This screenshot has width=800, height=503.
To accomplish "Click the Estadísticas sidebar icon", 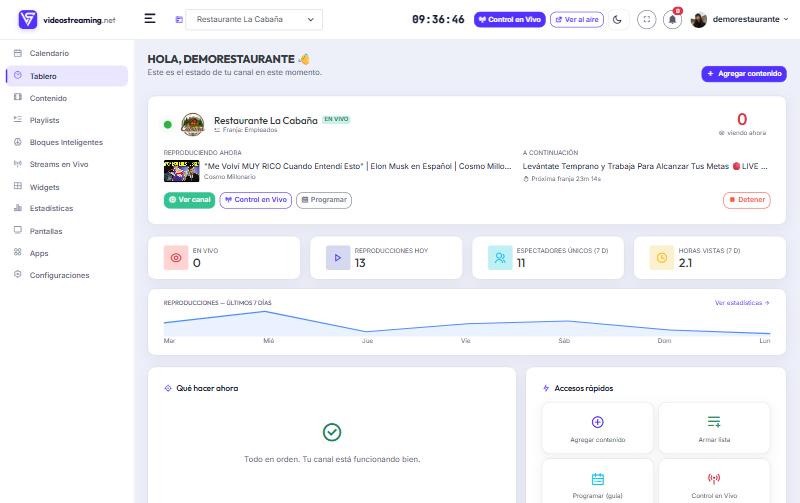I will [18, 208].
